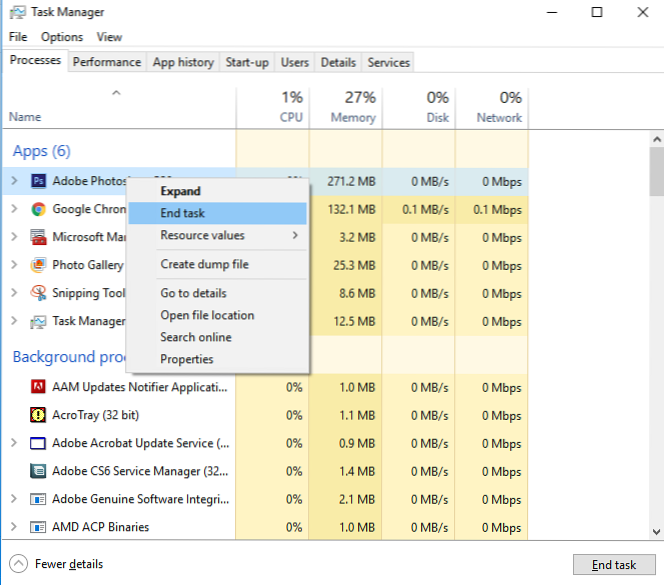Select Create dump file
Image resolution: width=664 pixels, height=586 pixels.
tap(218, 264)
